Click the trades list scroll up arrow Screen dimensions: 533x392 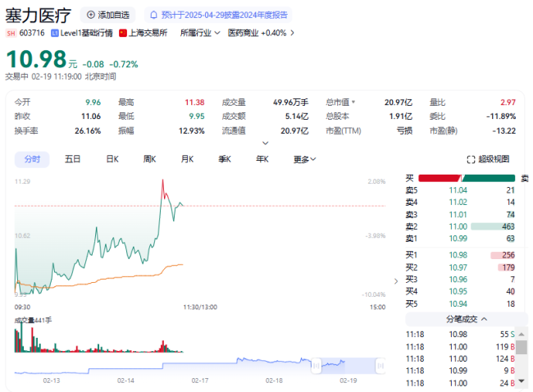pos(522,335)
